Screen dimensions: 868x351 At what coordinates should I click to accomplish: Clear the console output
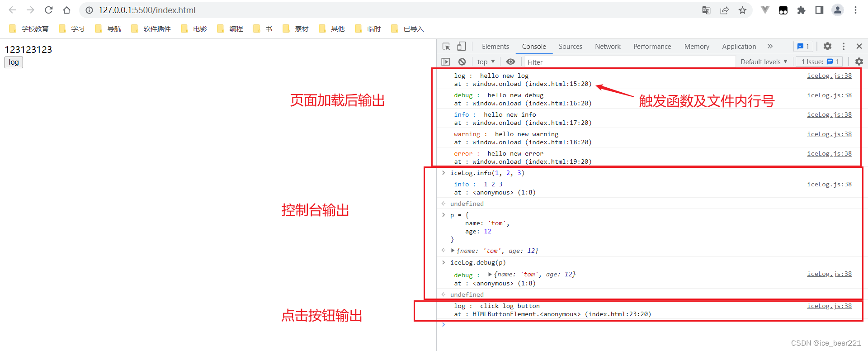click(462, 62)
